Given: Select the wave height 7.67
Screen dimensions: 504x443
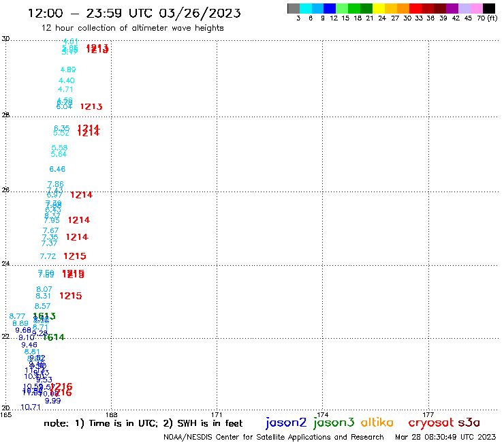Looking at the screenshot, I should (51, 230).
